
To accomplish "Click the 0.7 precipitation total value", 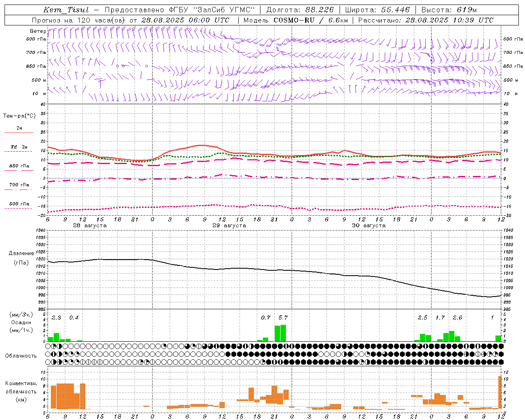I will tap(266, 317).
